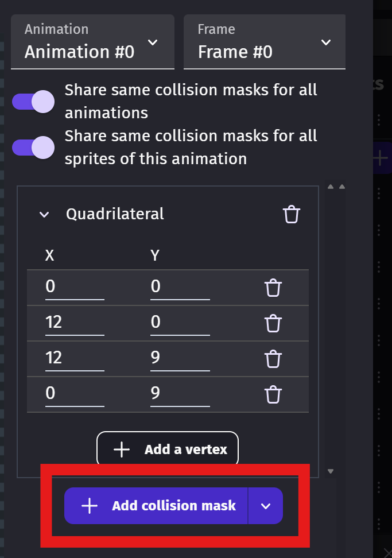Click the Add collision mask button
This screenshot has width=392, height=558.
[157, 506]
